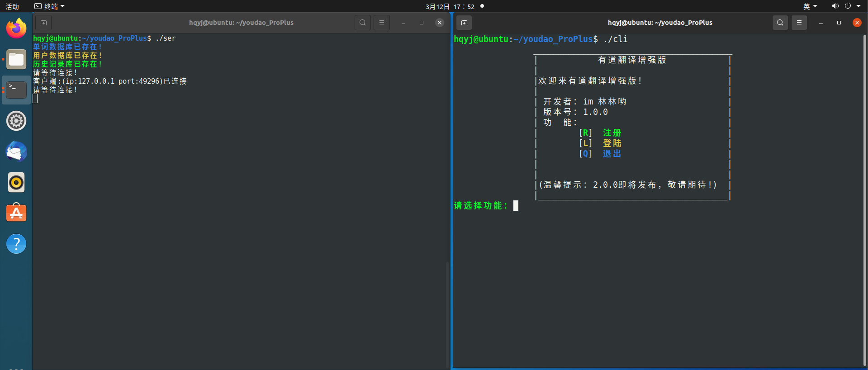This screenshot has width=868, height=370.
Task: Click the 单词数据库已存在 line
Action: (x=68, y=47)
